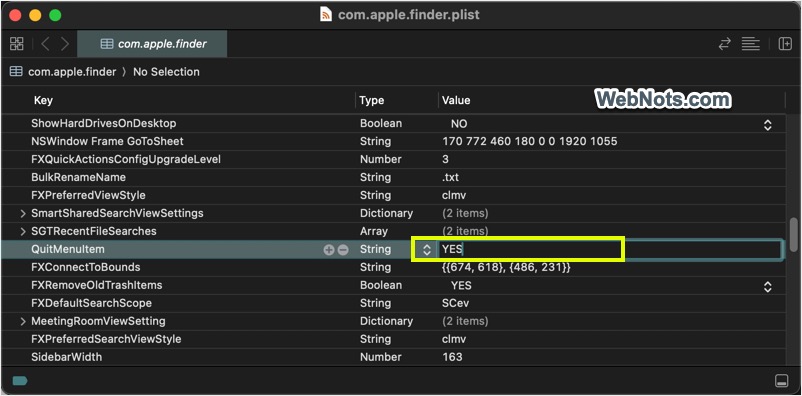Click the Number type of FXQuickActionsConfigUpgradeLevel

point(381,159)
